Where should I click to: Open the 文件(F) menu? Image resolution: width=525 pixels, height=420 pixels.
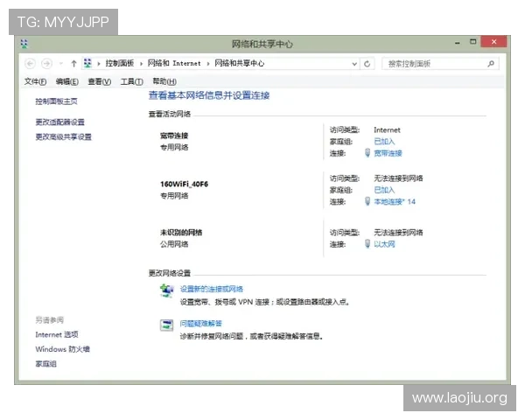coord(35,81)
